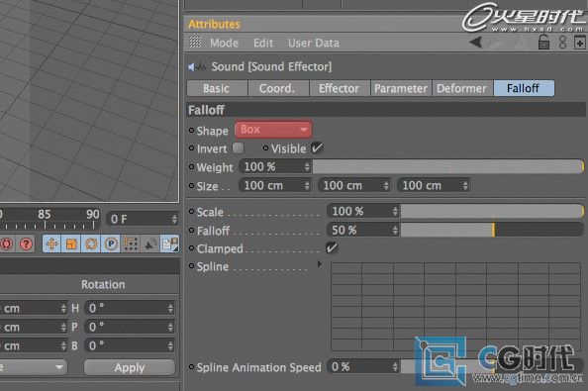Switch to the Parameter tab
588x391 pixels.
(x=401, y=88)
